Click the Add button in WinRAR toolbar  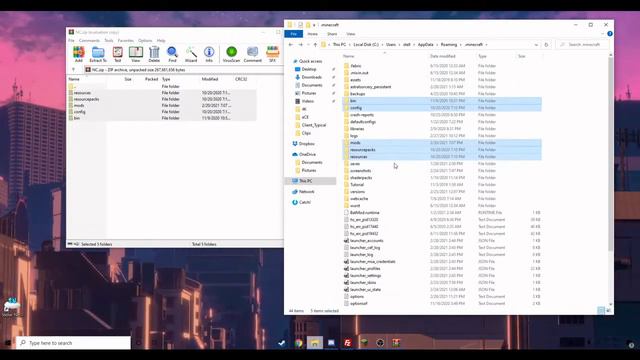click(78, 54)
